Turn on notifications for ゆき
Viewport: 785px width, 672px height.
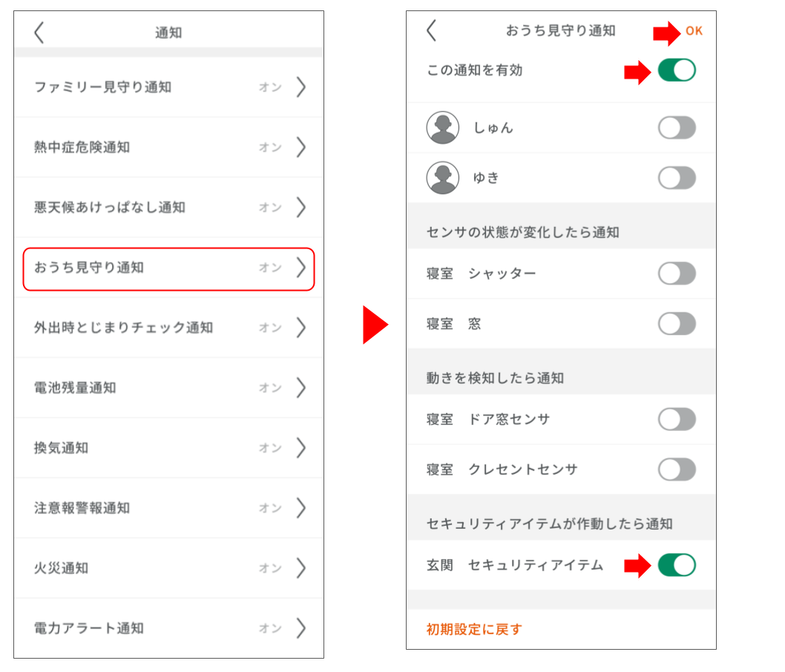(x=676, y=177)
